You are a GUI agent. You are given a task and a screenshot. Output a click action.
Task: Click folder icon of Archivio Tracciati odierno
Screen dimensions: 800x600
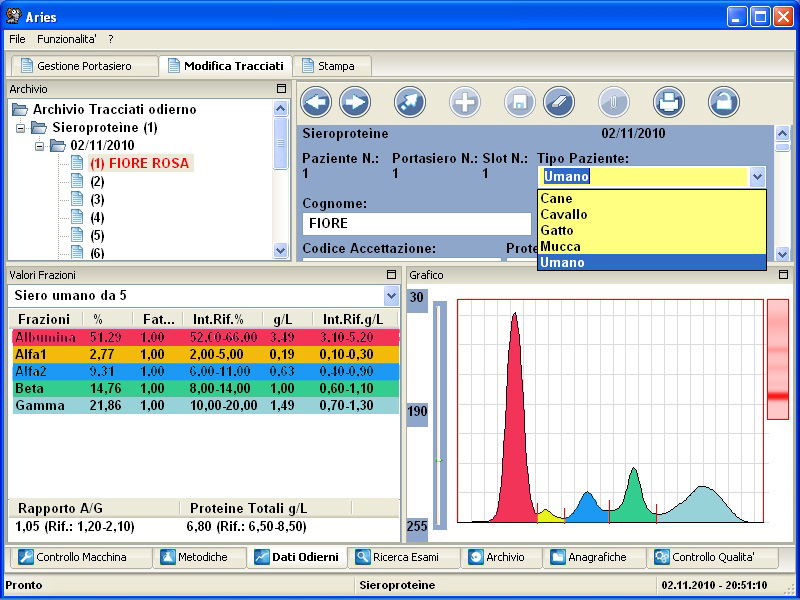click(x=20, y=109)
